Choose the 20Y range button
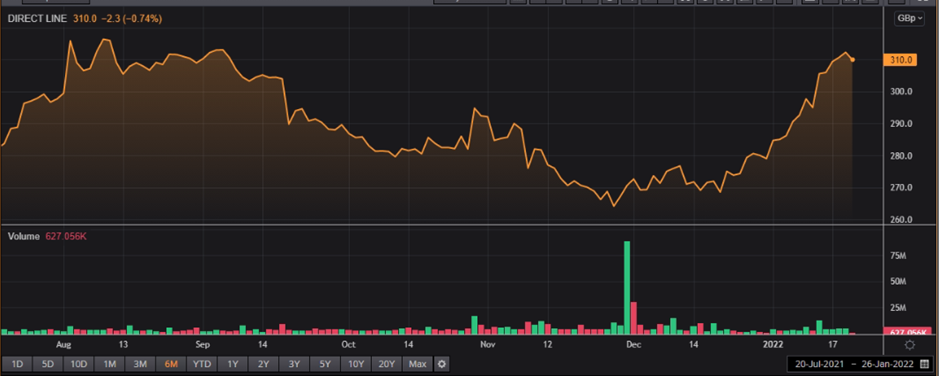Image resolution: width=939 pixels, height=376 pixels. (387, 363)
